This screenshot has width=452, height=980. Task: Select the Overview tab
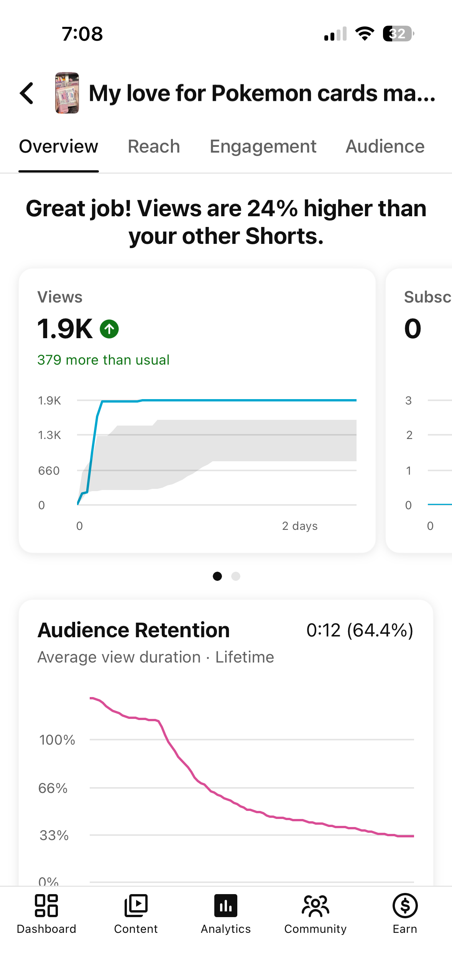point(59,146)
